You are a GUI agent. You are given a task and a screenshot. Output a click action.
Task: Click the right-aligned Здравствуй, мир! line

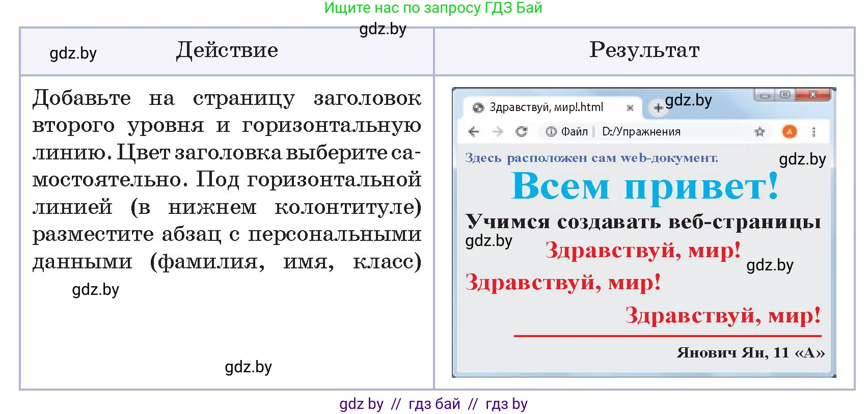pos(723,315)
